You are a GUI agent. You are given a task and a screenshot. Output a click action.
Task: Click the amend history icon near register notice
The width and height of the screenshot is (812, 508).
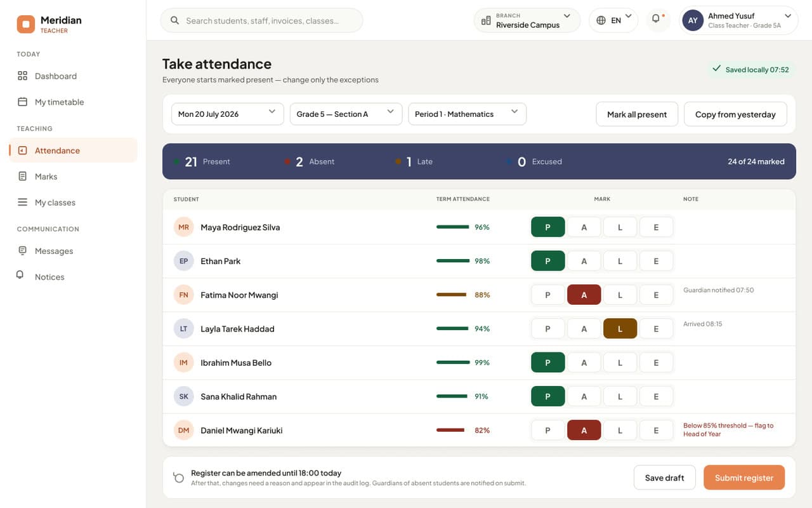(x=179, y=478)
